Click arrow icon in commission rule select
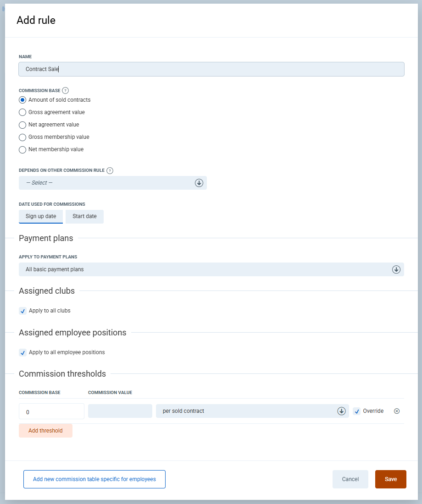The height and width of the screenshot is (504, 422). pos(199,183)
